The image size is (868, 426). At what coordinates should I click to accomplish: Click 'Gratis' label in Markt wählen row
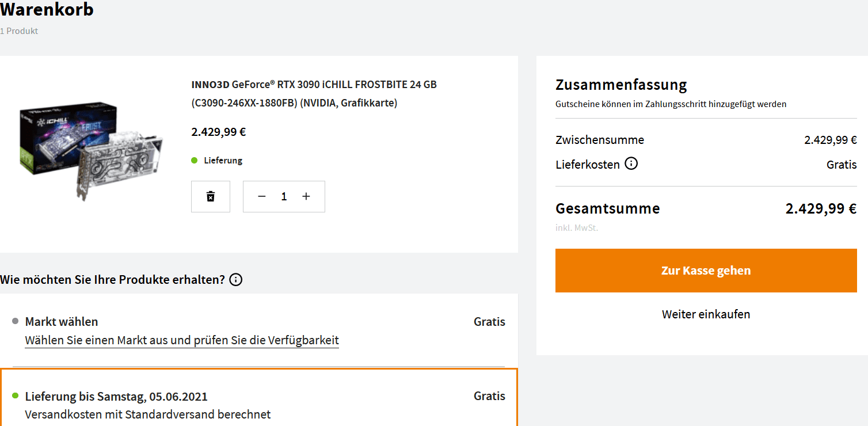(489, 321)
